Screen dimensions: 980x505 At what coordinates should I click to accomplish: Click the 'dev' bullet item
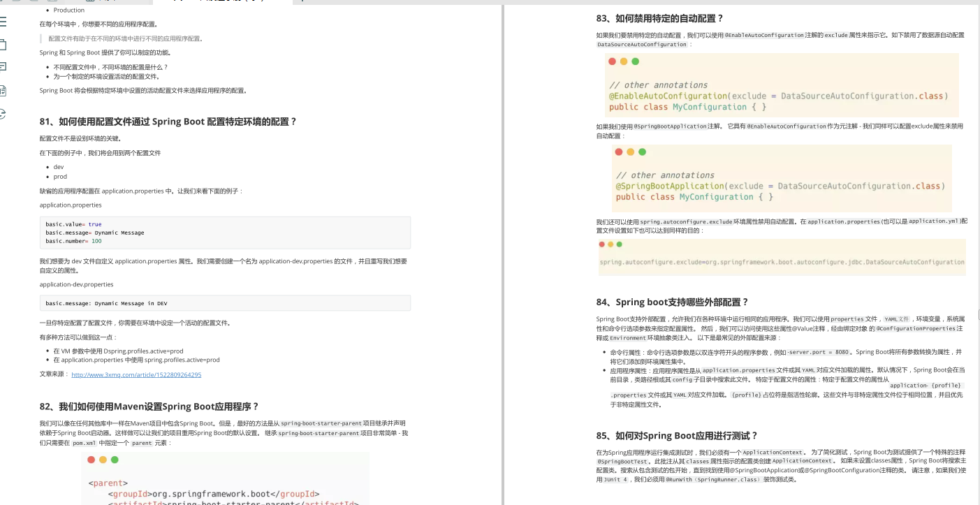[x=59, y=167]
